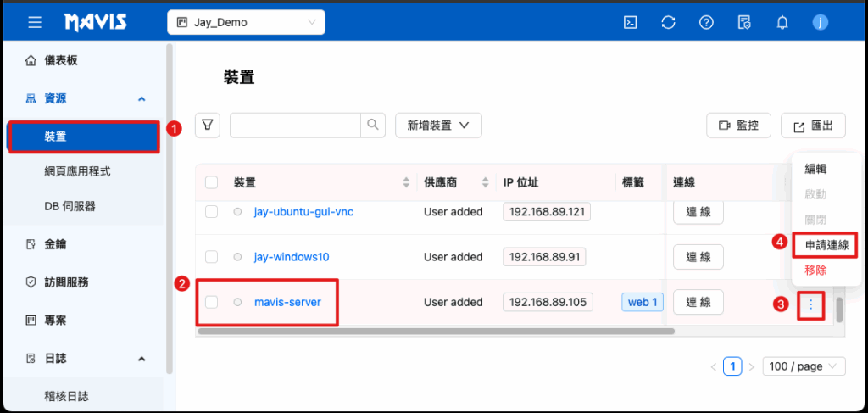Choose 編輯 in the context menu
Screen dimensions: 868x413
coord(815,169)
